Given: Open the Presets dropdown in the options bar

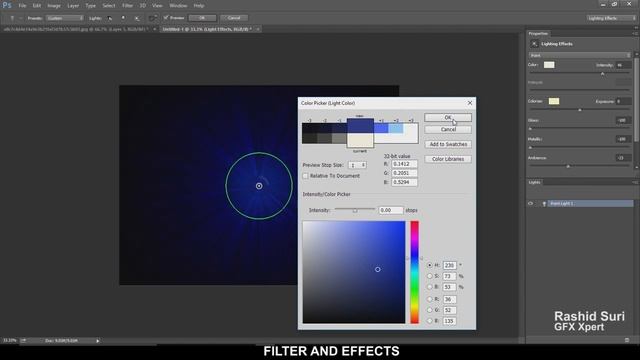Looking at the screenshot, I should tap(64, 18).
